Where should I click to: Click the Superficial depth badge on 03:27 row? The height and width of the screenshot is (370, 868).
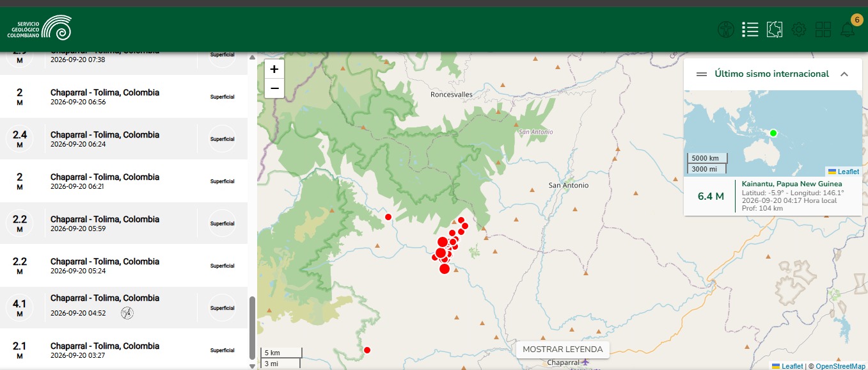pos(223,350)
